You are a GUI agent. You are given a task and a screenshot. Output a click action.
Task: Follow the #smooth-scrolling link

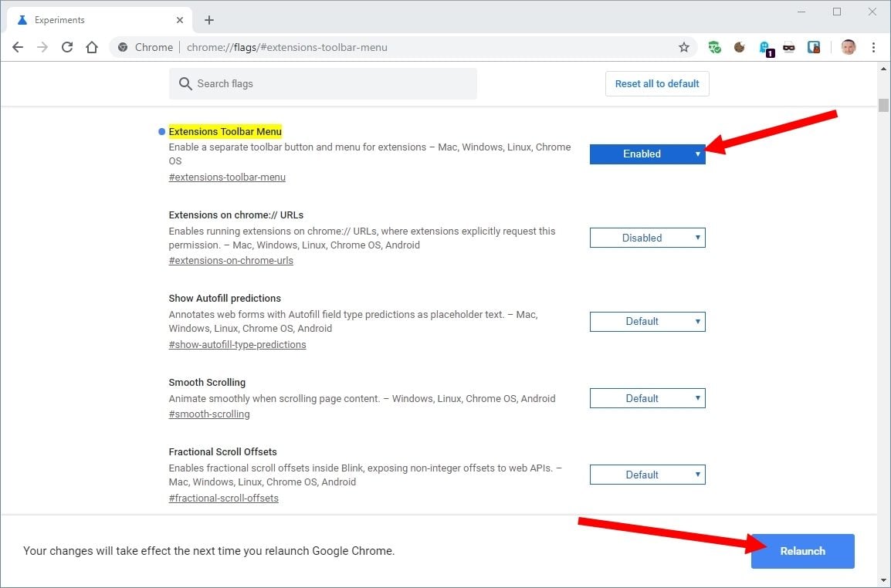[x=209, y=414]
